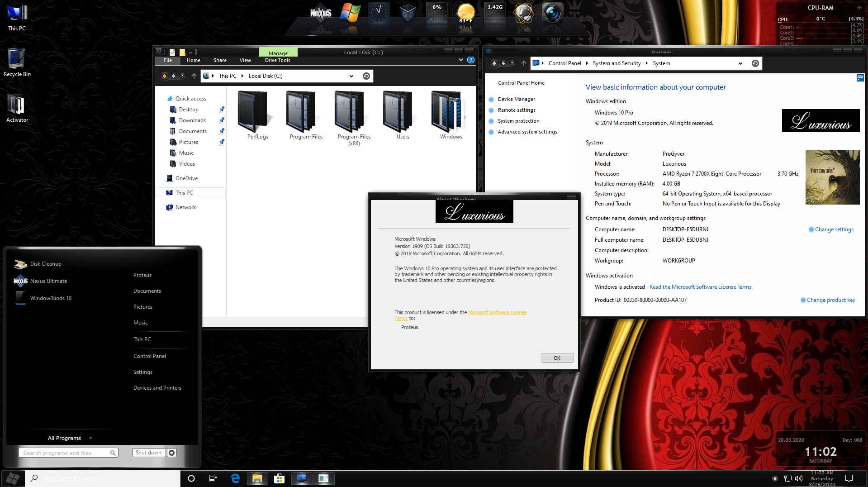
Task: Open the File tab in Explorer
Action: [x=168, y=60]
